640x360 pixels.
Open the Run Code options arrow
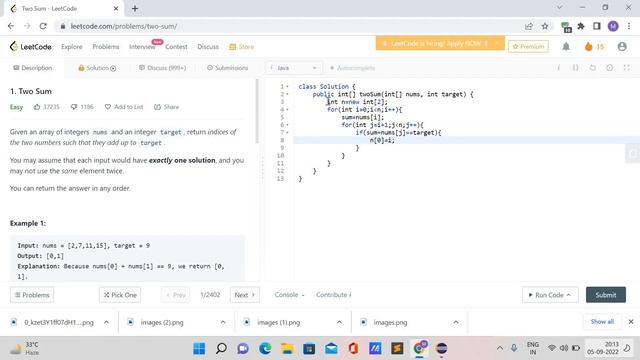[569, 295]
